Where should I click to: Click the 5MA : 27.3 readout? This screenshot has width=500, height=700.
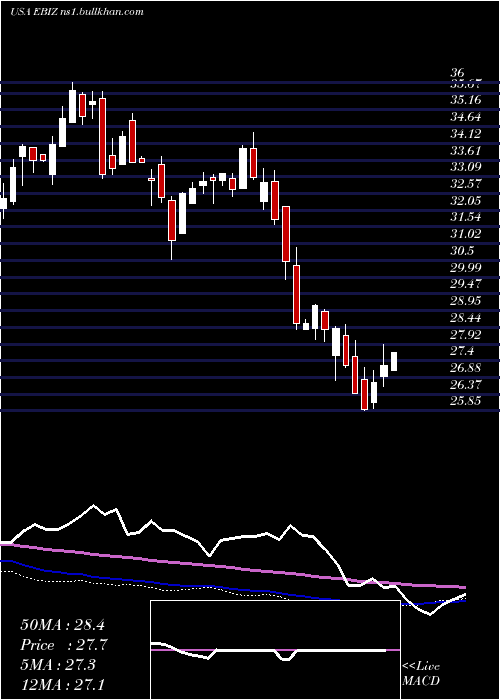[58, 665]
